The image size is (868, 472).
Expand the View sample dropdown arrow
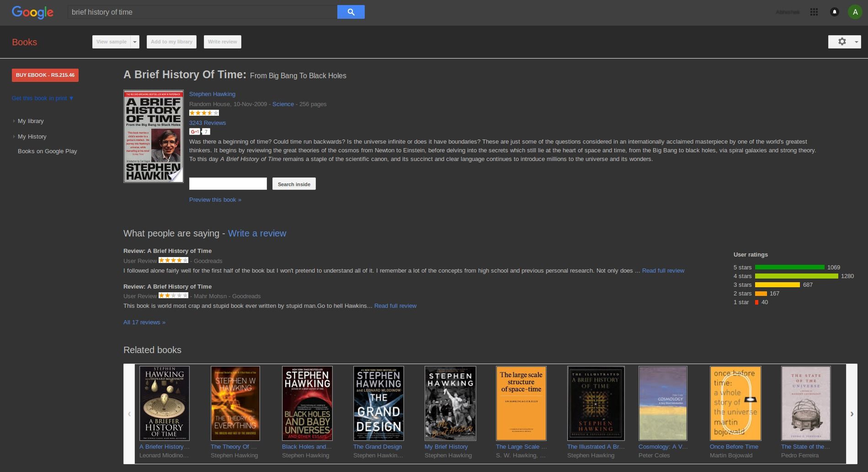135,42
